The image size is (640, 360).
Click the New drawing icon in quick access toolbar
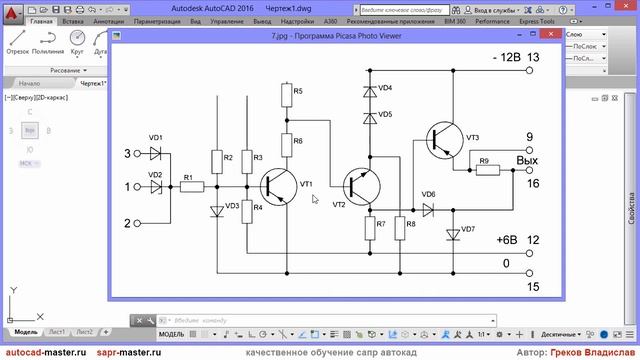tap(32, 9)
